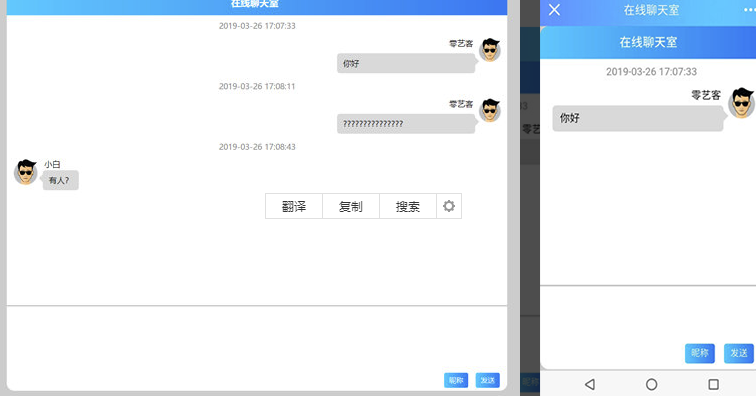Choose 复制 in the popup menu
This screenshot has height=396, width=756.
point(351,206)
